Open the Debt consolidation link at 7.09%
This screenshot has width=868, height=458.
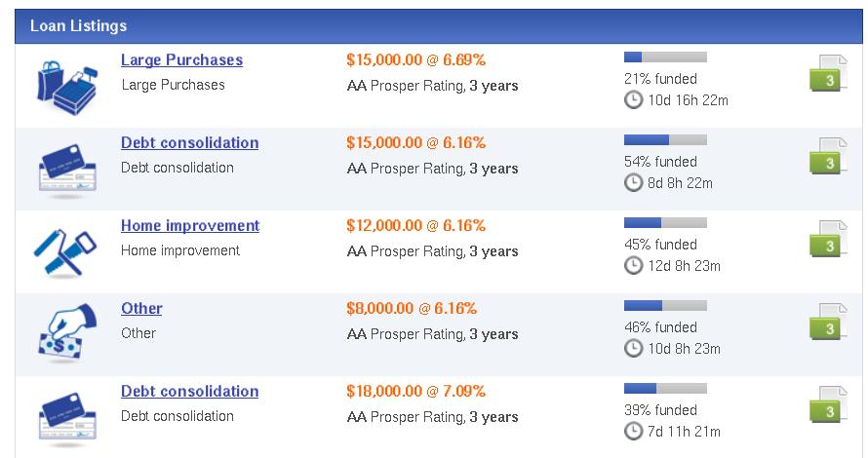coord(189,391)
